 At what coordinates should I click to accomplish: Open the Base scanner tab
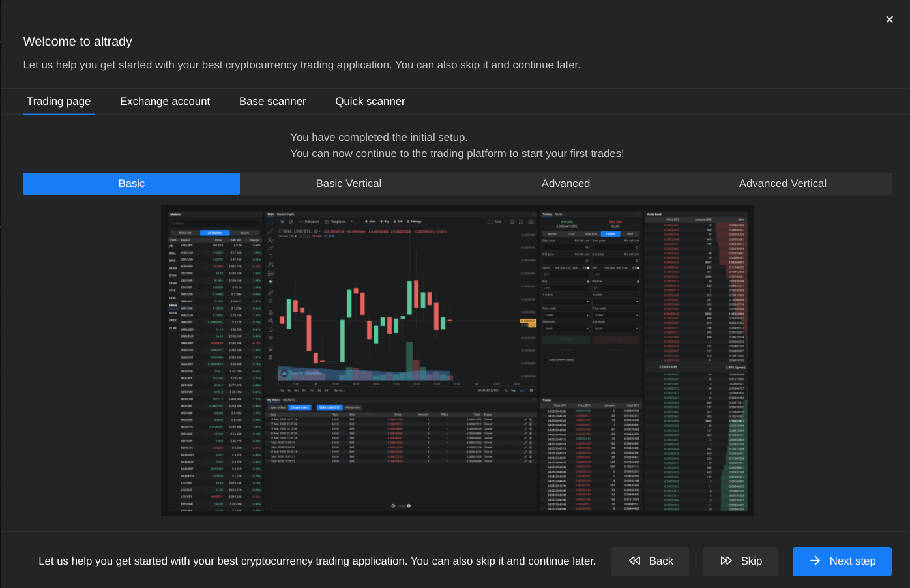(x=272, y=102)
